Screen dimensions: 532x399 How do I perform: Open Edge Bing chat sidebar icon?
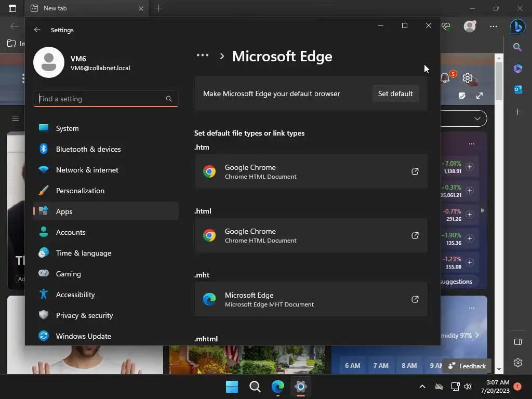[x=518, y=26]
